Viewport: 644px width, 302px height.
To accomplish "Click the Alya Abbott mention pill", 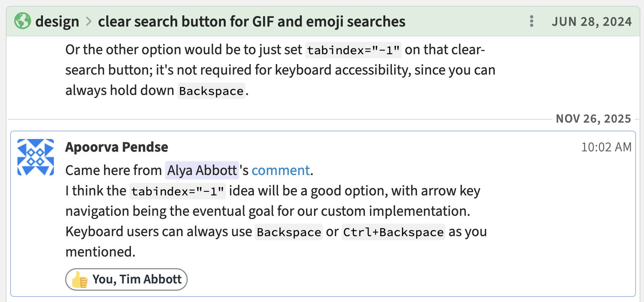I will pyautogui.click(x=202, y=170).
